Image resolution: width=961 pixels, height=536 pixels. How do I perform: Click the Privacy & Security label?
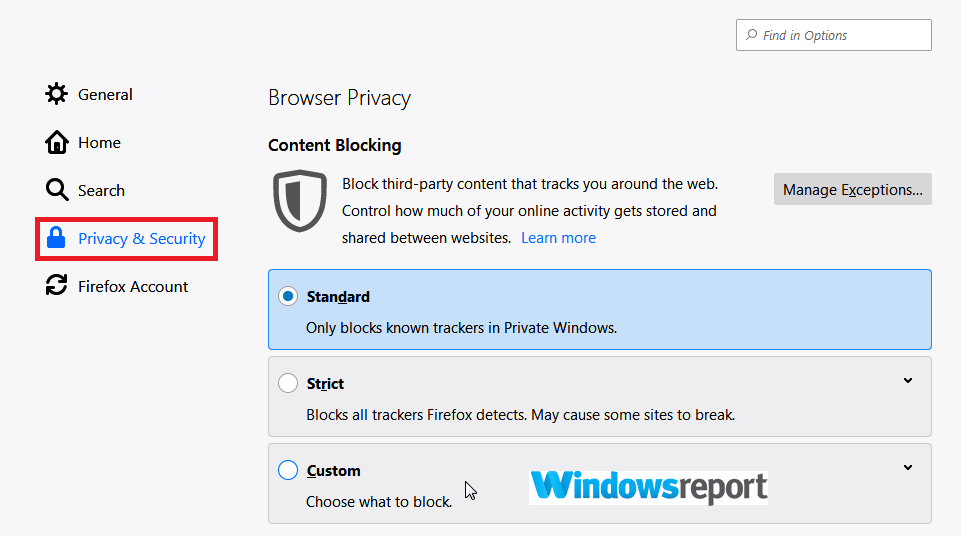pyautogui.click(x=141, y=239)
